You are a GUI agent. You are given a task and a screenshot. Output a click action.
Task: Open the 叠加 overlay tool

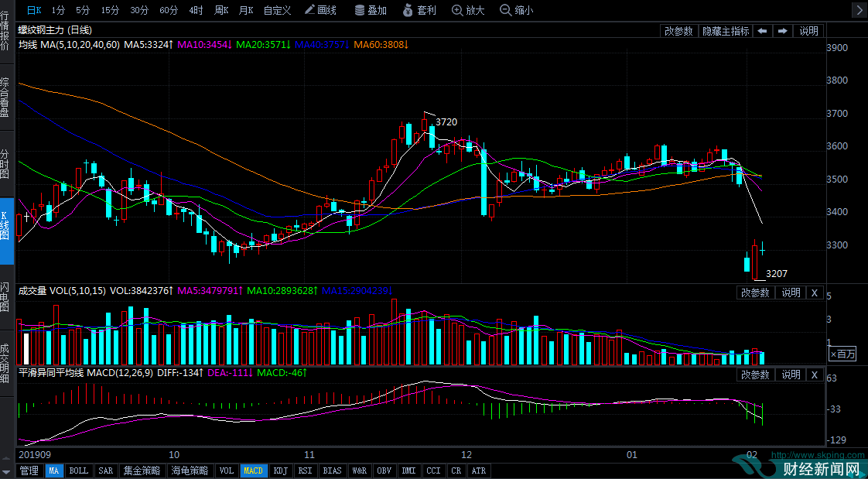point(371,9)
